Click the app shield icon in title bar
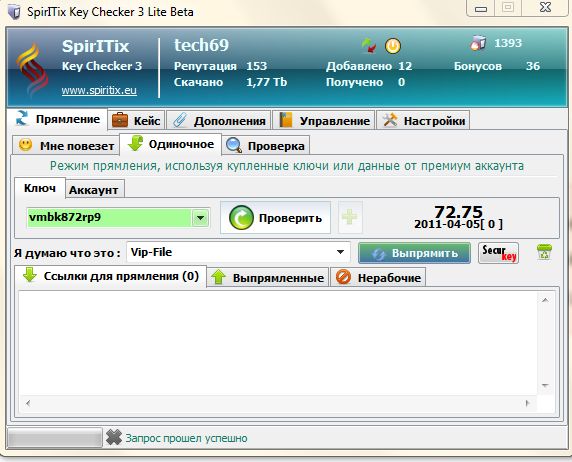The height and width of the screenshot is (462, 572). 14,12
